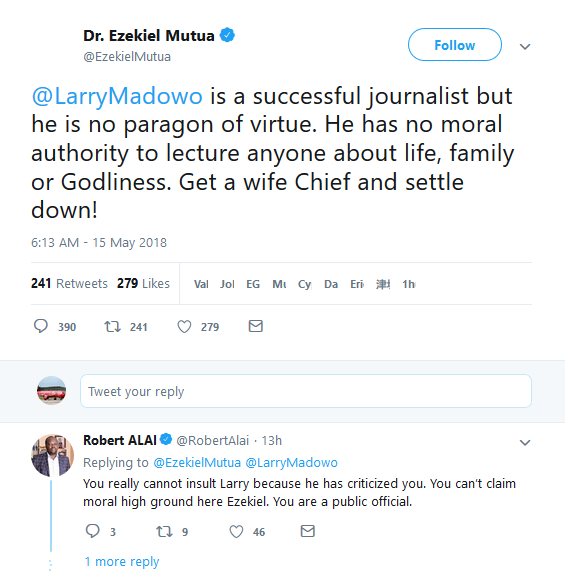
Task: Click the Tweet your reply field
Action: pos(306,391)
